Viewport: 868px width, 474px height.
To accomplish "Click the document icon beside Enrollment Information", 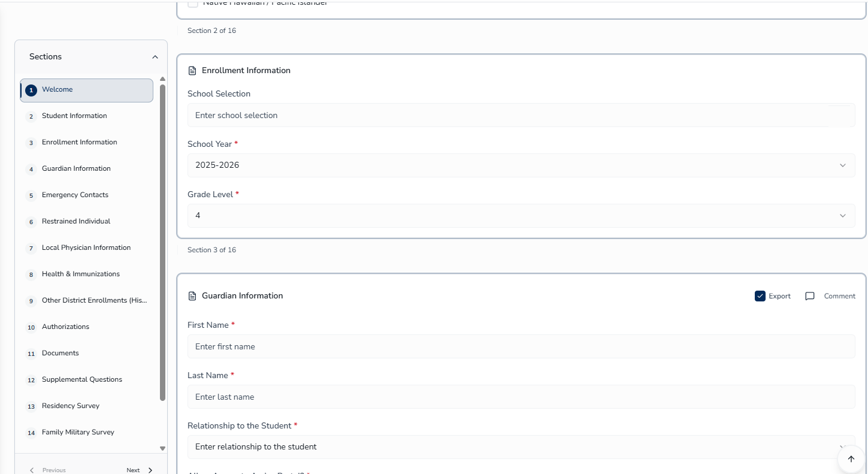I will [x=192, y=71].
